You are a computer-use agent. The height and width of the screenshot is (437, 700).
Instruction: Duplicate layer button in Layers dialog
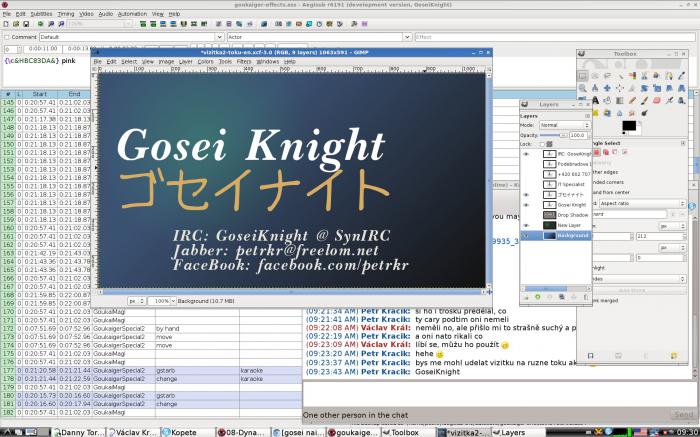tap(562, 297)
